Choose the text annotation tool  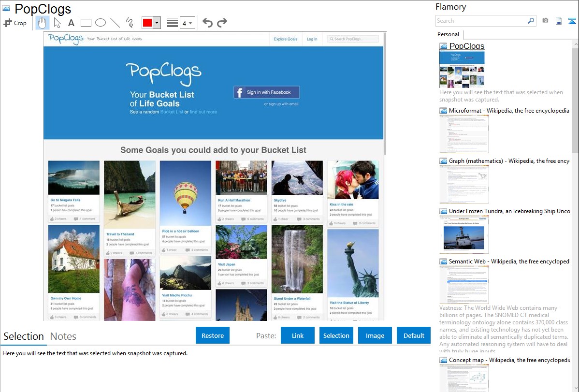[71, 23]
